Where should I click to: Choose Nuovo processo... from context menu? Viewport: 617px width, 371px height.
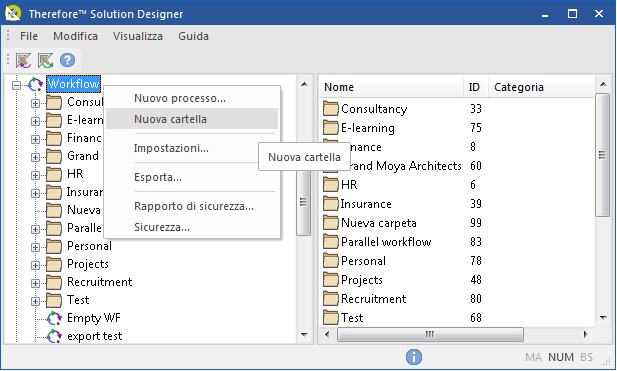192,98
